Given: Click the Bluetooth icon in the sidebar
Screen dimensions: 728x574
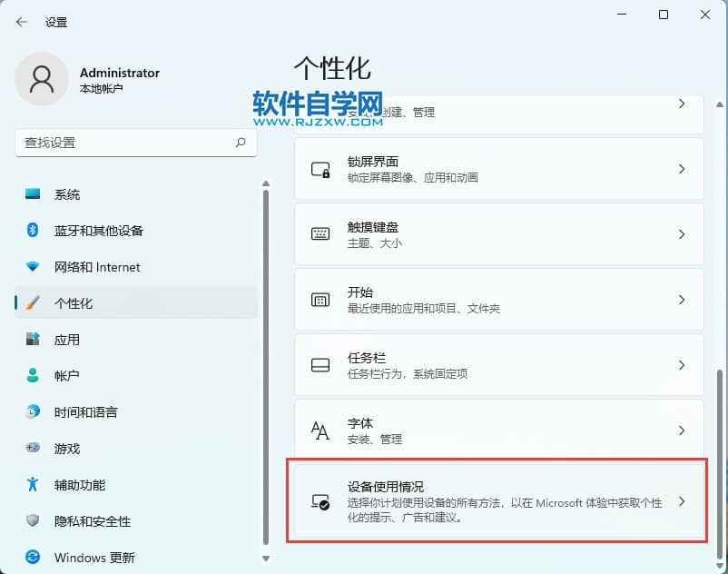Looking at the screenshot, I should tap(34, 231).
